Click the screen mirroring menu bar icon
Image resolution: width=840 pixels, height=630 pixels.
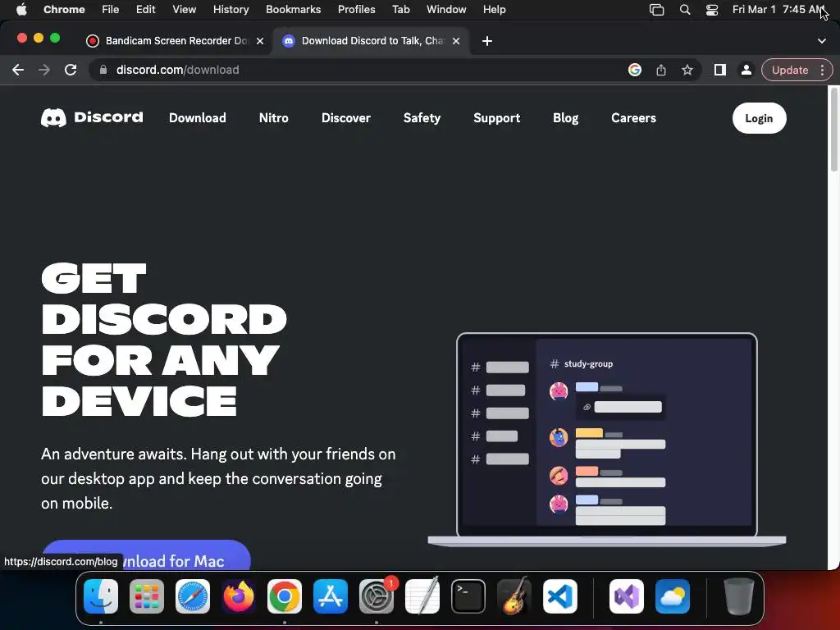(657, 10)
